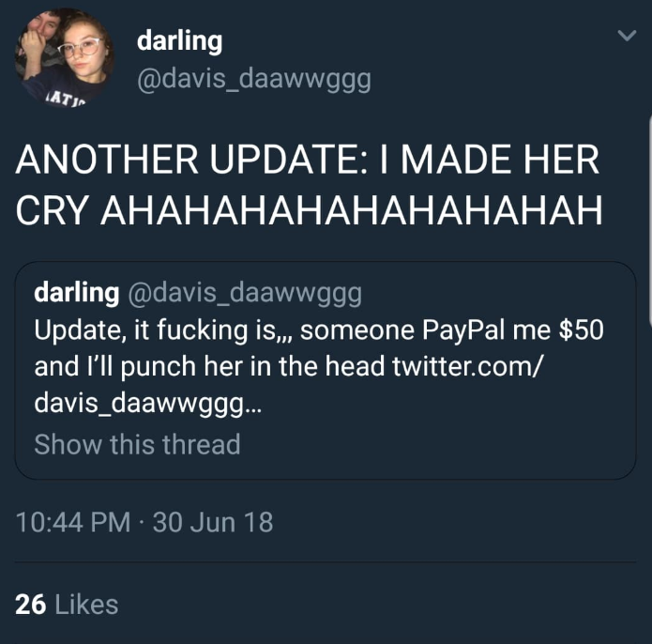Open the quoted tweet's @davis_daawwggg handle
652x644 pixels.
(246, 293)
